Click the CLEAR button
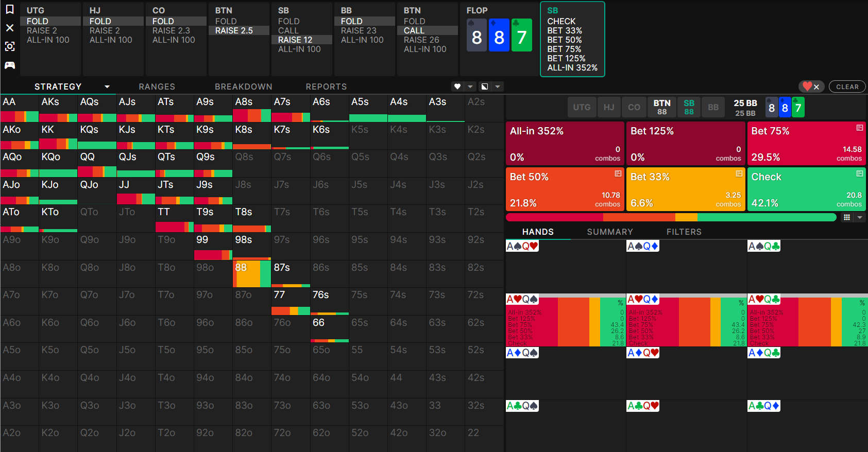This screenshot has height=452, width=868. [x=847, y=86]
